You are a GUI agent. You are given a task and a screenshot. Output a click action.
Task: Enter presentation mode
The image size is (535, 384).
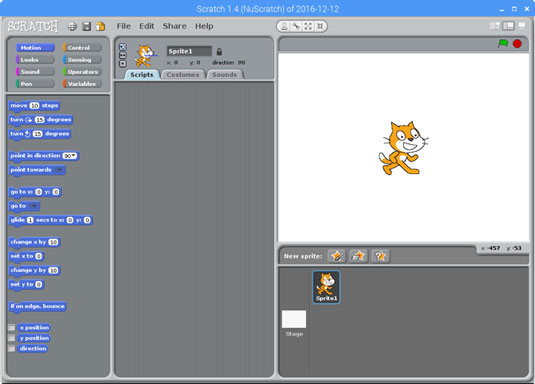pos(522,26)
